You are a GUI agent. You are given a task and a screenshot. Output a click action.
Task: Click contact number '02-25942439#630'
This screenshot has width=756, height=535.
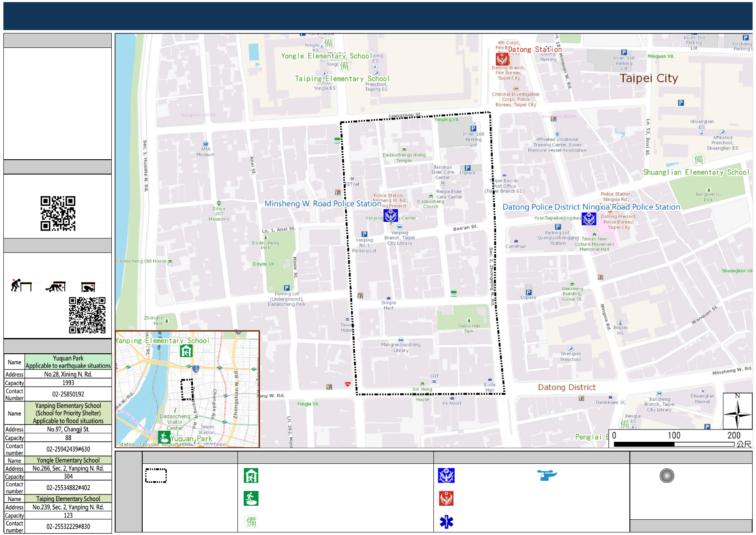coord(68,449)
